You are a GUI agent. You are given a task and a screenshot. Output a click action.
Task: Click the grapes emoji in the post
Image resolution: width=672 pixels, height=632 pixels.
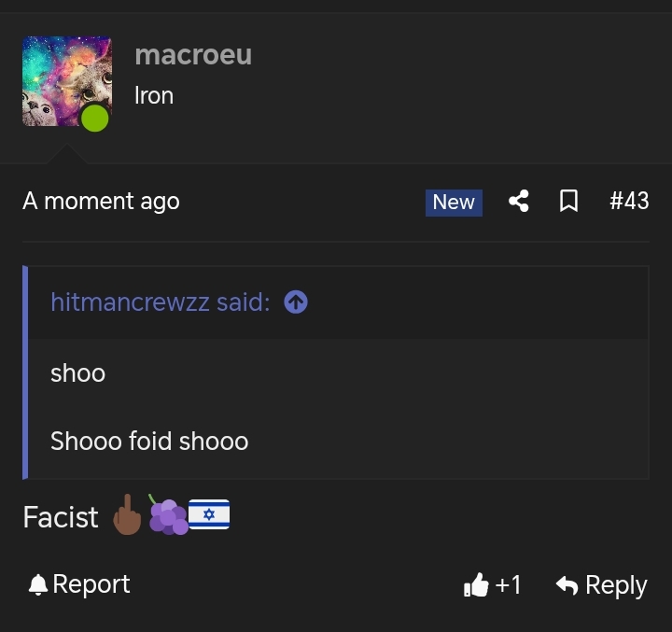pos(168,515)
